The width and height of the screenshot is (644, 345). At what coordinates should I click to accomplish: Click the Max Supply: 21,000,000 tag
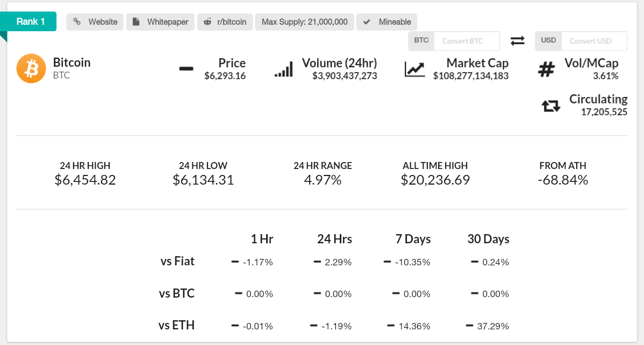coord(305,22)
